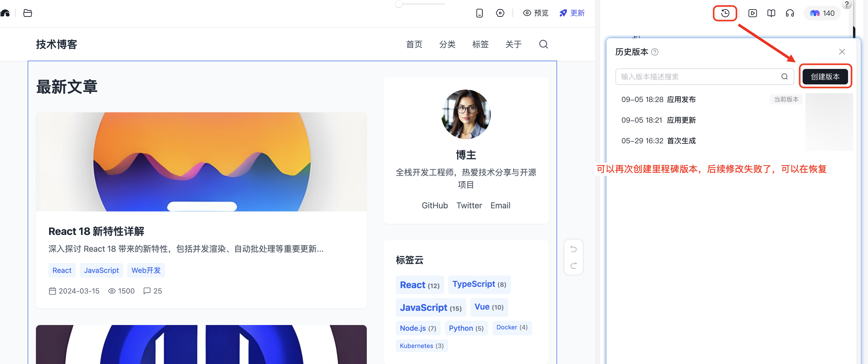This screenshot has height=364, width=868.
Task: Click the eye views icon by 1500
Action: 112,291
